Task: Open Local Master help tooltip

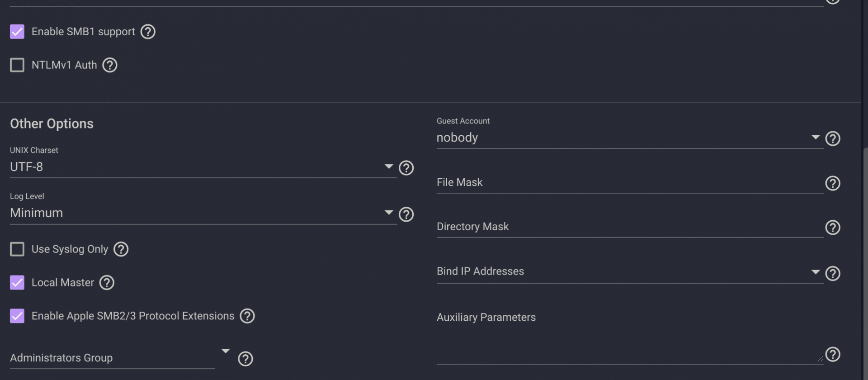Action: (x=107, y=283)
